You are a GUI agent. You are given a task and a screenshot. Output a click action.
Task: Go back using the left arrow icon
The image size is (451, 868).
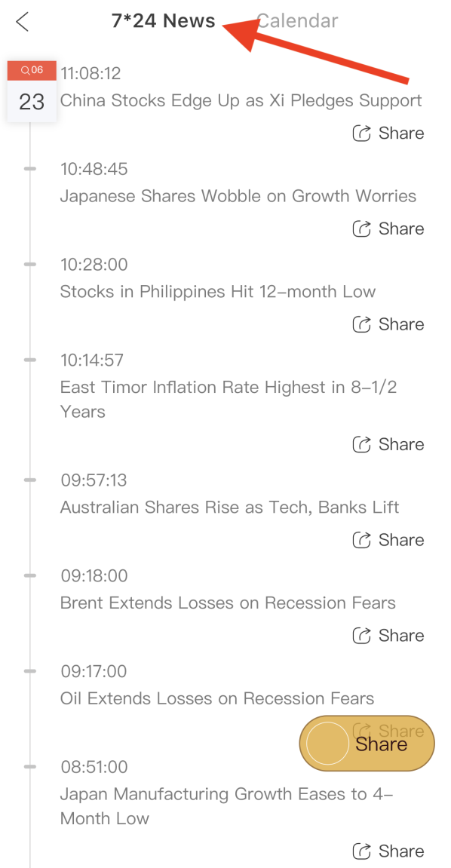22,22
